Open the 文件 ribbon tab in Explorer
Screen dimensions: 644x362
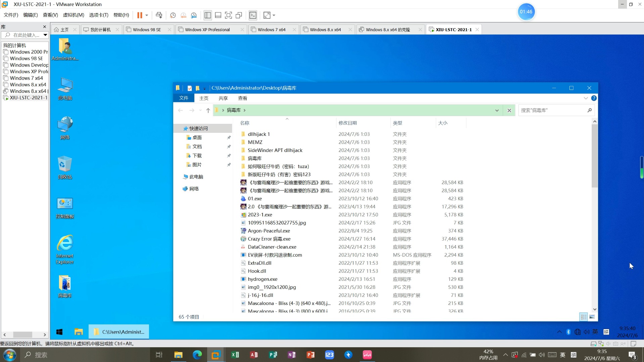tap(184, 98)
